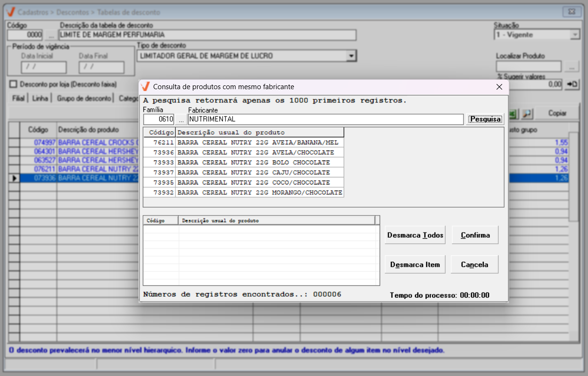Image resolution: width=588 pixels, height=376 pixels.
Task: Switch to Grupo de desconto tab
Action: 84,98
